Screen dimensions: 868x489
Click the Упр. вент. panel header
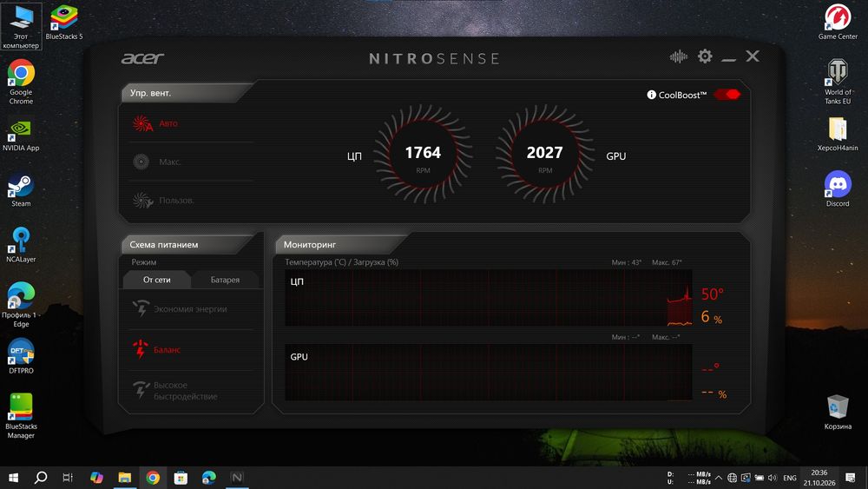point(150,93)
